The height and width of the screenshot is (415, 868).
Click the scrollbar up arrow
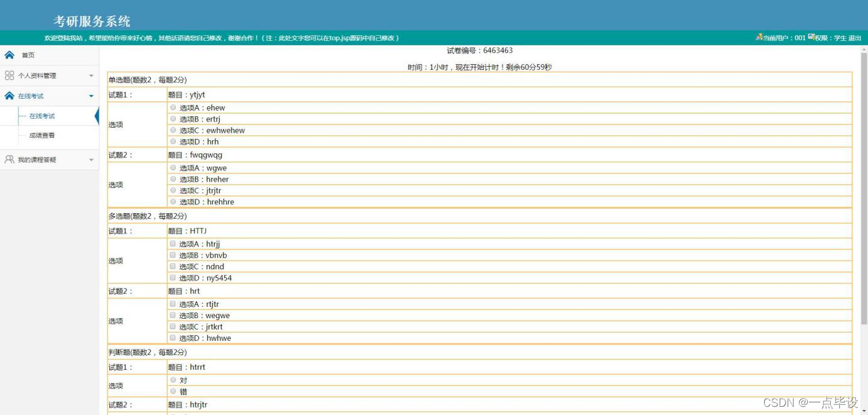(x=864, y=49)
